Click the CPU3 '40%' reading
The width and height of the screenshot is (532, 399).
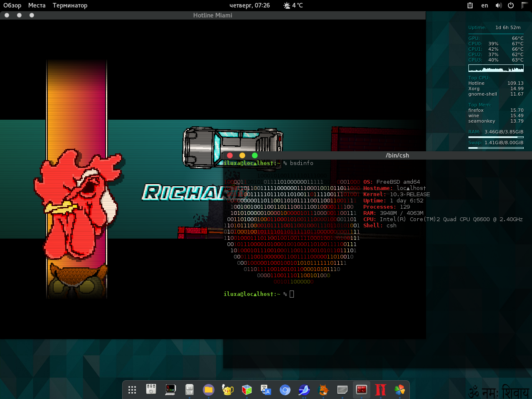[493, 60]
